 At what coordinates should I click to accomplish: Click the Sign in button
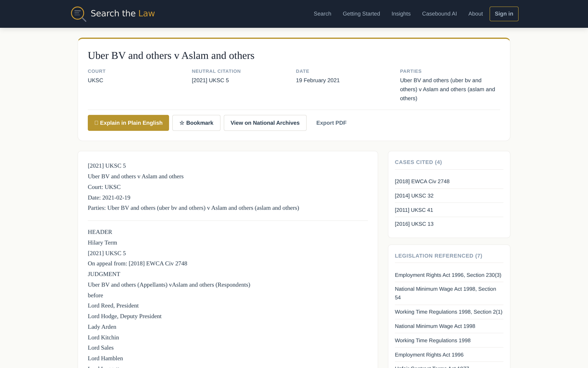point(503,14)
